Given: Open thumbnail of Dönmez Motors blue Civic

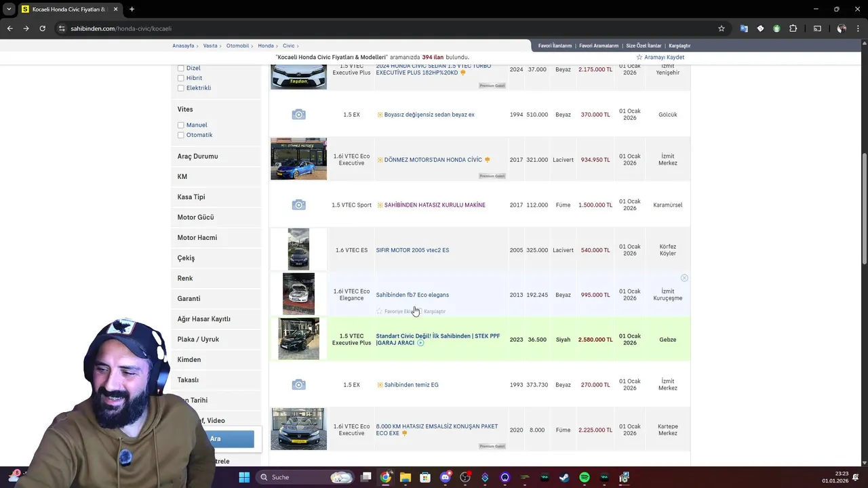Looking at the screenshot, I should (x=298, y=159).
